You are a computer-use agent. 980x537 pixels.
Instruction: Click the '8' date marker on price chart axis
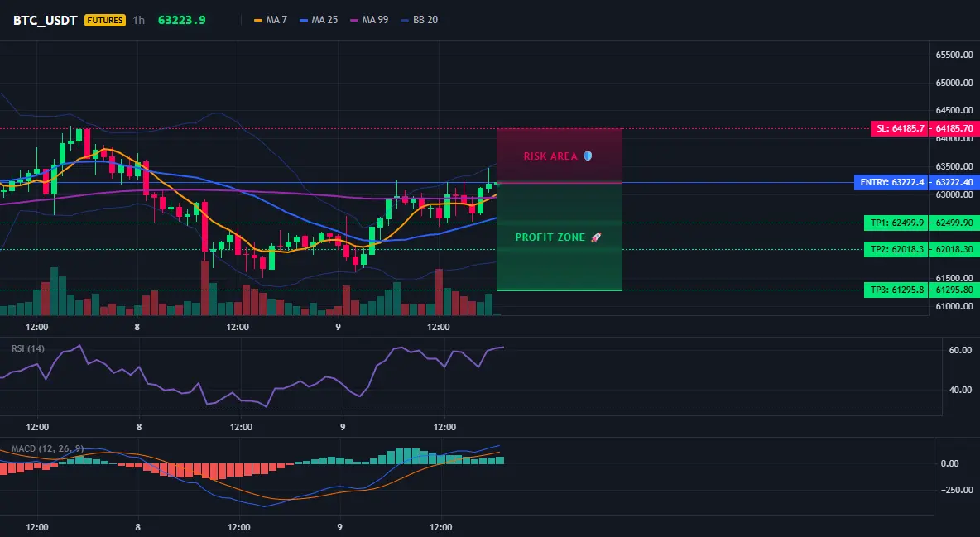pyautogui.click(x=137, y=327)
